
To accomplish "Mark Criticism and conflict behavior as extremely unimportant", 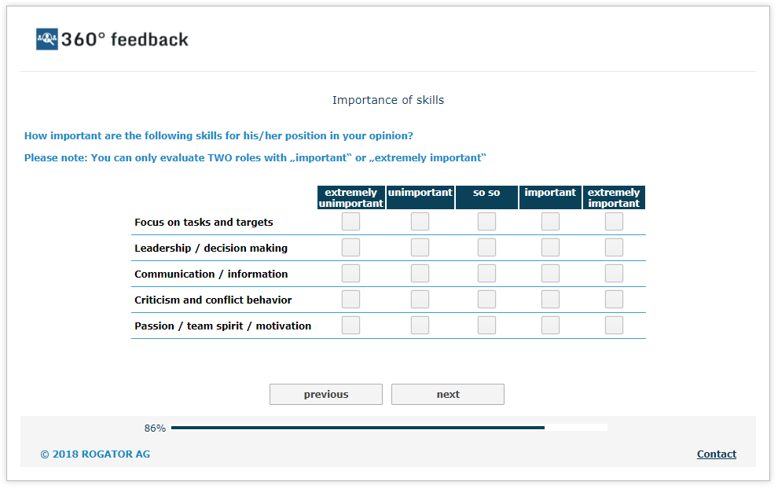I will (x=351, y=300).
